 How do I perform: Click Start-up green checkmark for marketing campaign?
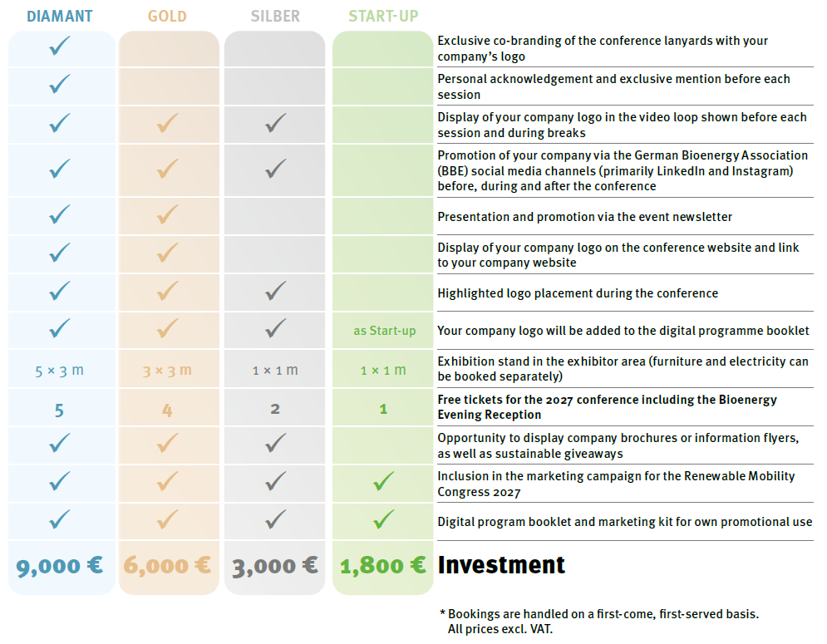click(383, 480)
